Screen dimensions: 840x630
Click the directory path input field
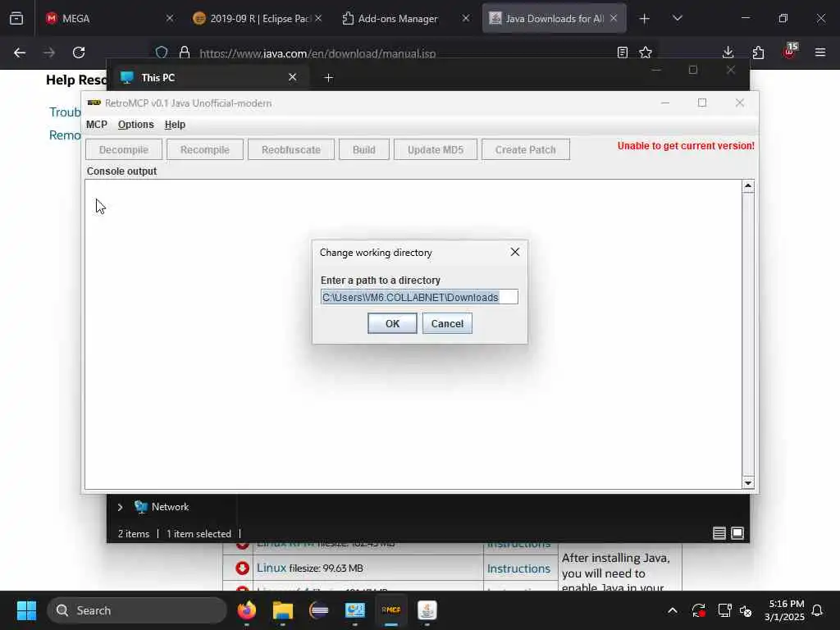pos(419,297)
